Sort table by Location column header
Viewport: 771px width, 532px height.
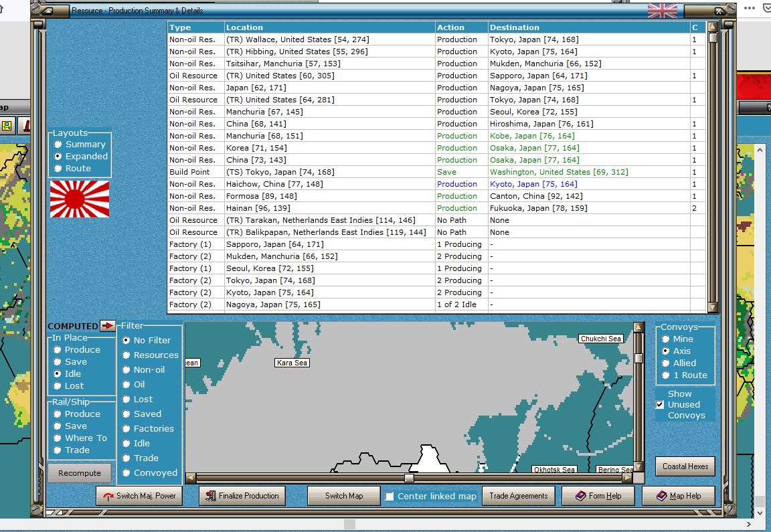[x=329, y=27]
